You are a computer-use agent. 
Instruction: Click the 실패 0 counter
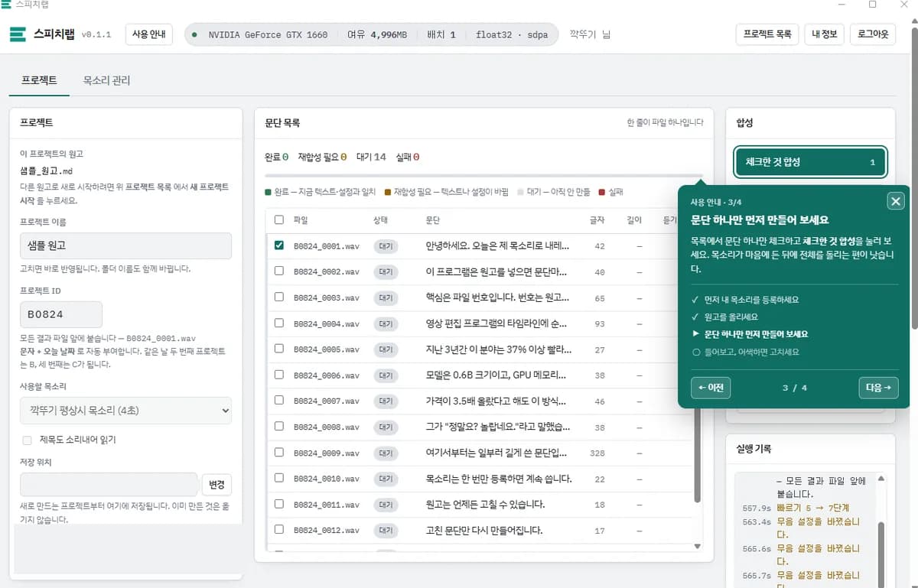(407, 157)
